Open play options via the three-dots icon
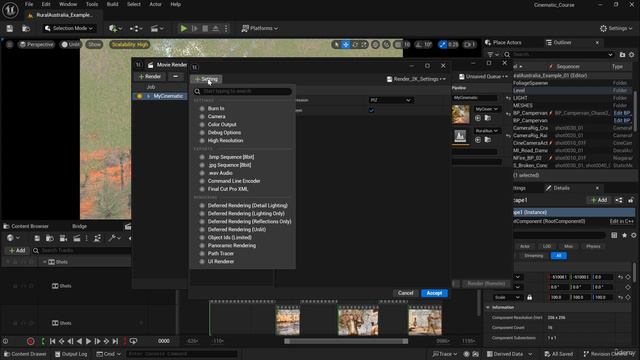The image size is (640, 360). pos(226,28)
